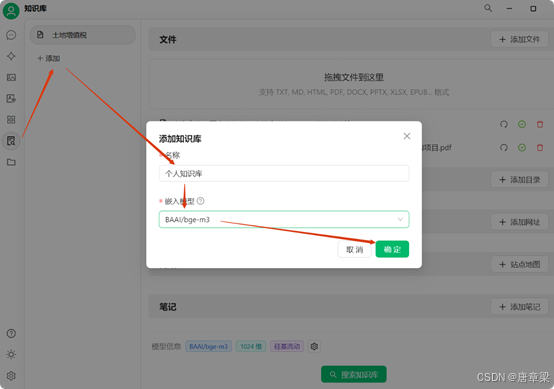The image size is (554, 389).
Task: Open model info settings gear
Action: click(x=314, y=347)
